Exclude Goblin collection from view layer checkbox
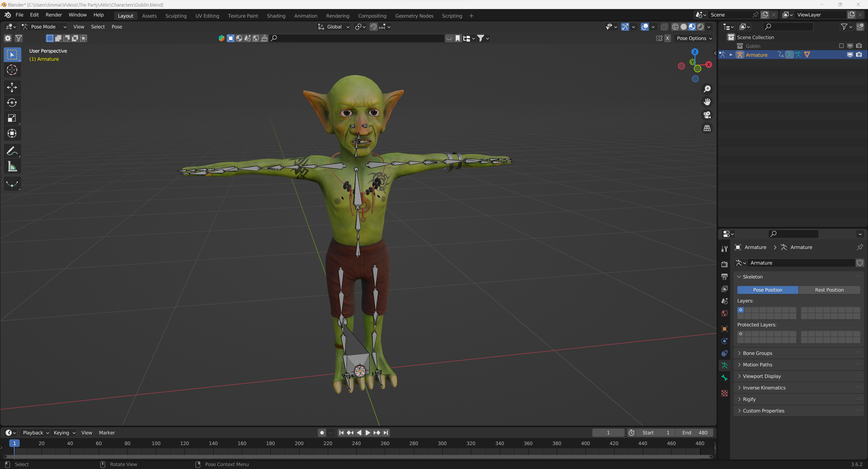868x469 pixels. tap(841, 46)
